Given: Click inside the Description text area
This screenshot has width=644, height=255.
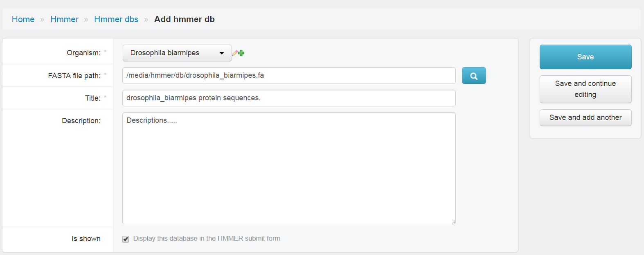Looking at the screenshot, I should coord(289,168).
